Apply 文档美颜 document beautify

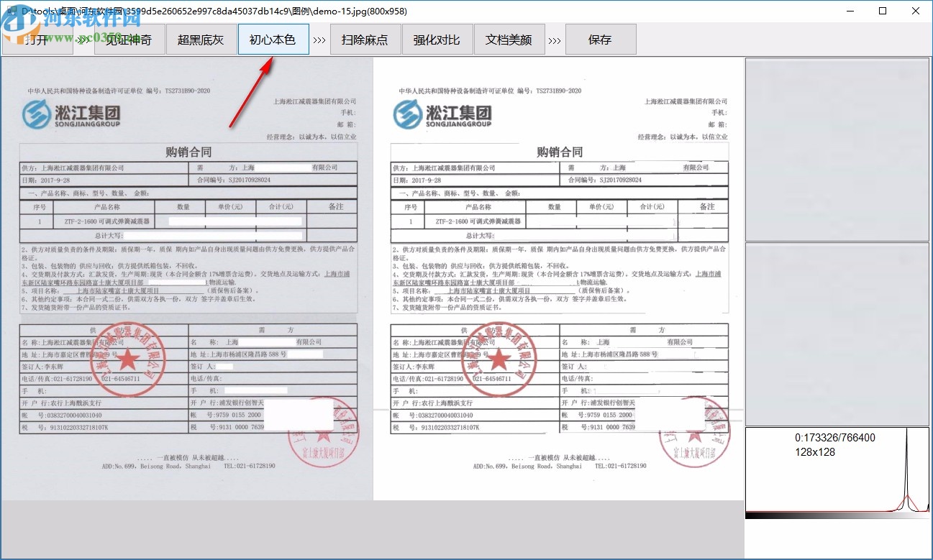tap(509, 40)
